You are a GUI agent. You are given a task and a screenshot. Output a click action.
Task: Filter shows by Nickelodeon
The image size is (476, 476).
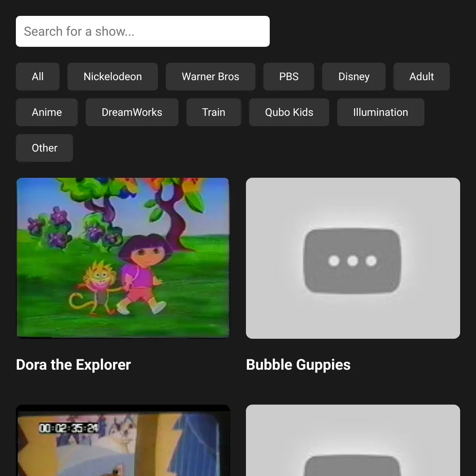click(x=113, y=77)
